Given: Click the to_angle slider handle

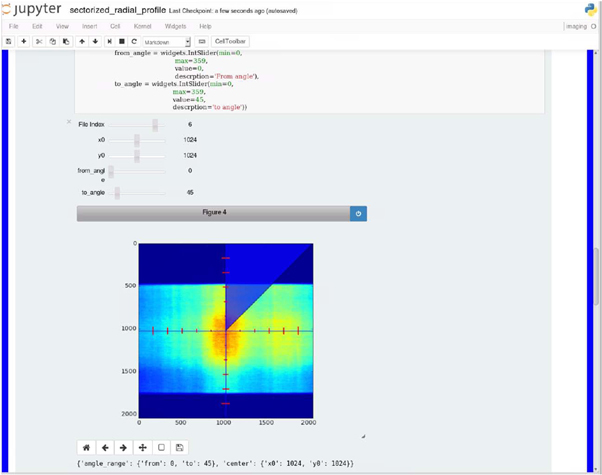Looking at the screenshot, I should pos(117,193).
